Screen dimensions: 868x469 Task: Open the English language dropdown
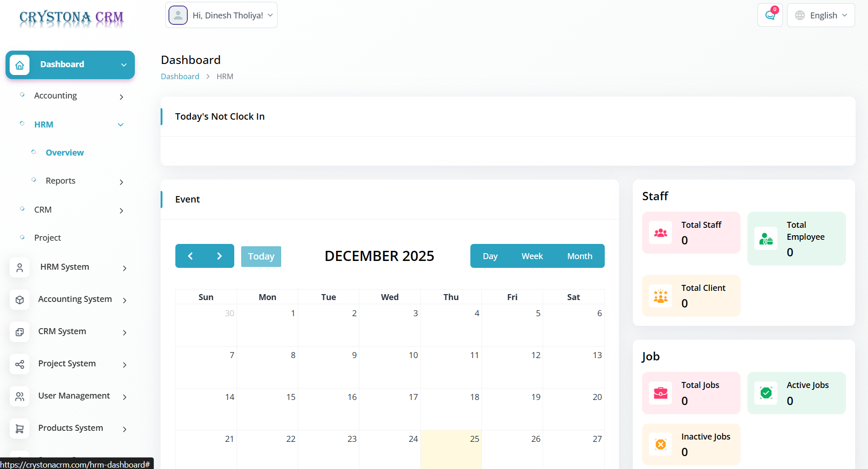coord(821,15)
